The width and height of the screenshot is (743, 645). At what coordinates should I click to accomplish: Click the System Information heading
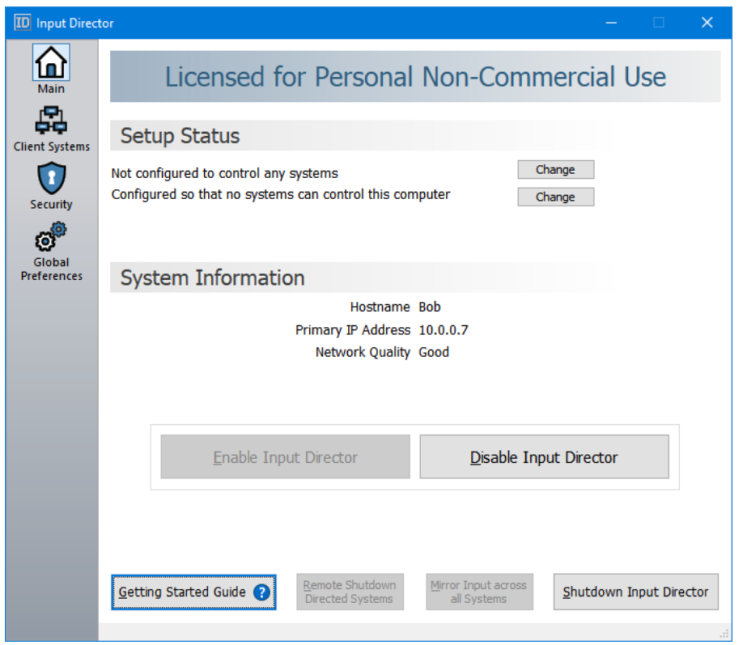(212, 278)
